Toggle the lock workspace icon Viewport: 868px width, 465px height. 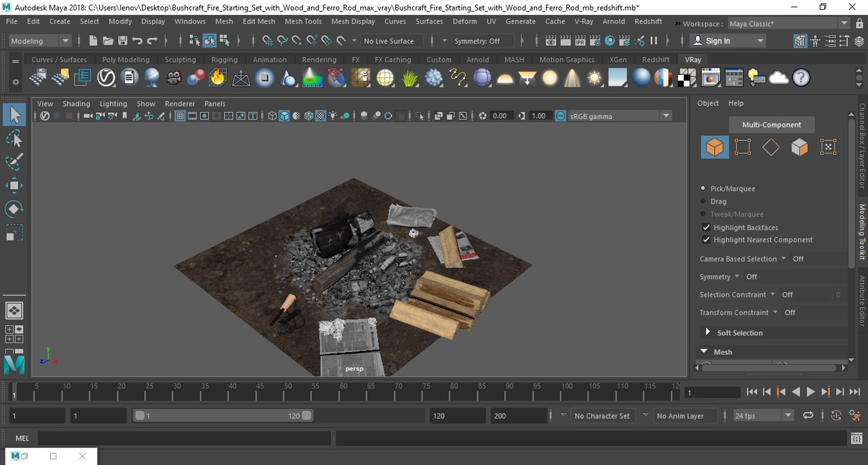coord(859,24)
